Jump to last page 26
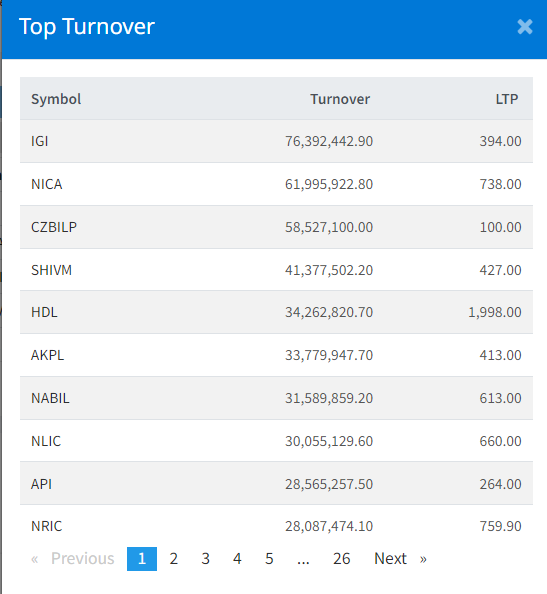The image size is (547, 594). (341, 558)
